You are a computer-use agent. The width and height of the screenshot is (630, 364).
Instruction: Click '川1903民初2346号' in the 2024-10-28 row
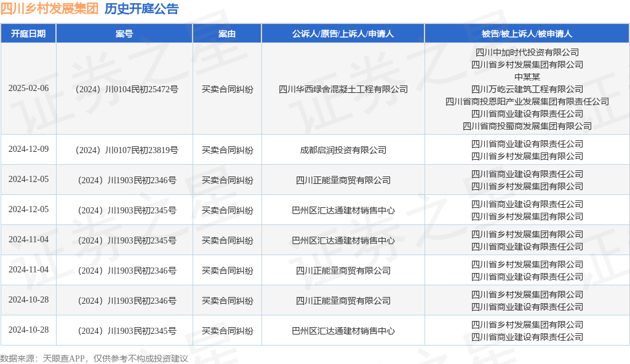point(142,301)
